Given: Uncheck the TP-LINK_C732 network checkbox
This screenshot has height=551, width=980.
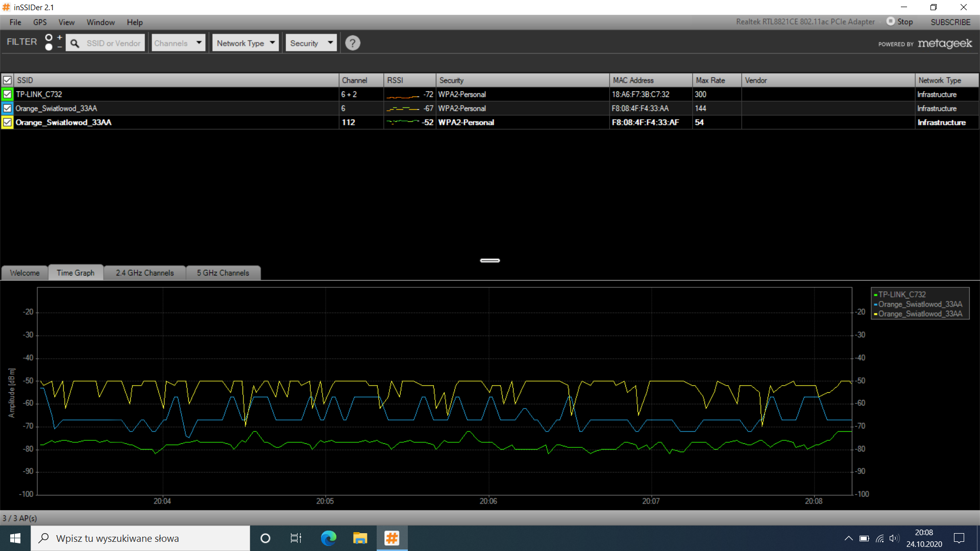Looking at the screenshot, I should click(x=8, y=94).
